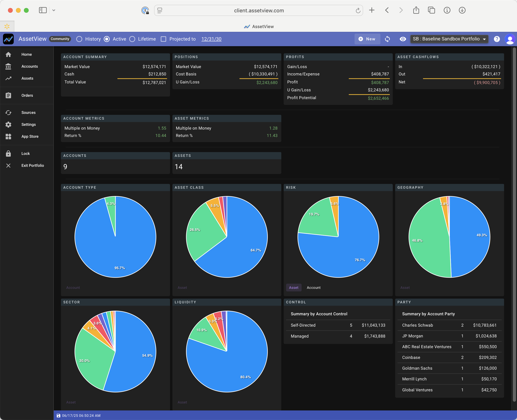
Task: Open help via the question mark icon
Action: [497, 39]
